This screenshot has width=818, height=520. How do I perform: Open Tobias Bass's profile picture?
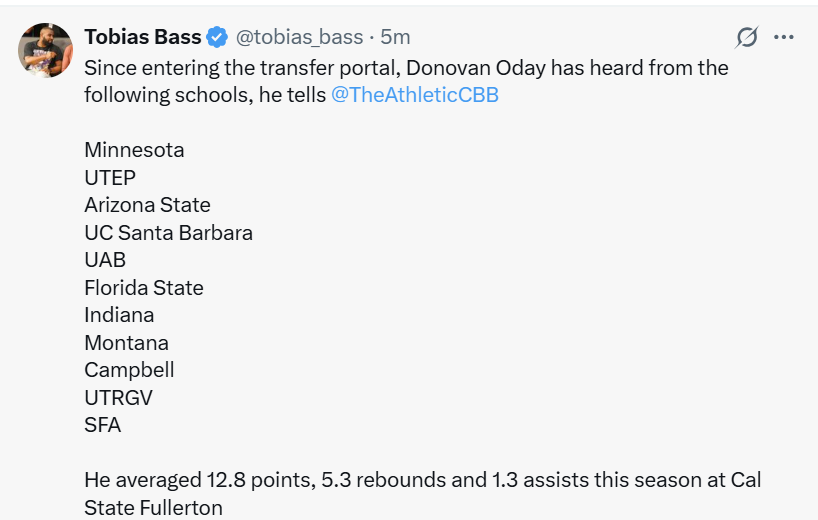tap(46, 50)
